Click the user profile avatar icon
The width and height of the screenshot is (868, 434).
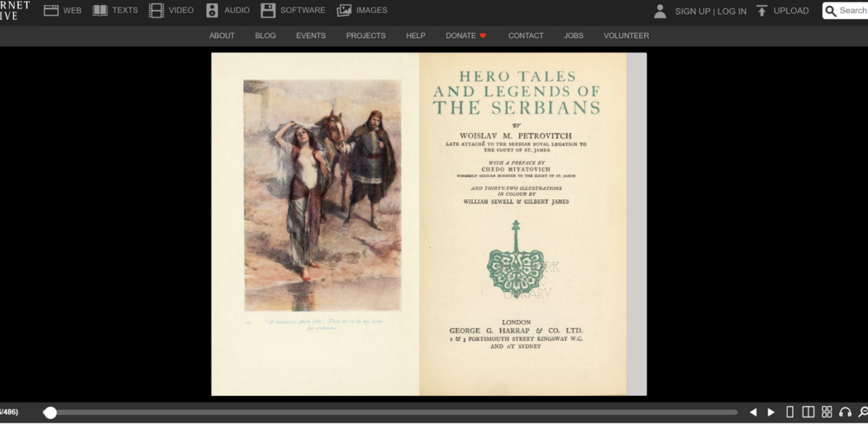click(660, 11)
